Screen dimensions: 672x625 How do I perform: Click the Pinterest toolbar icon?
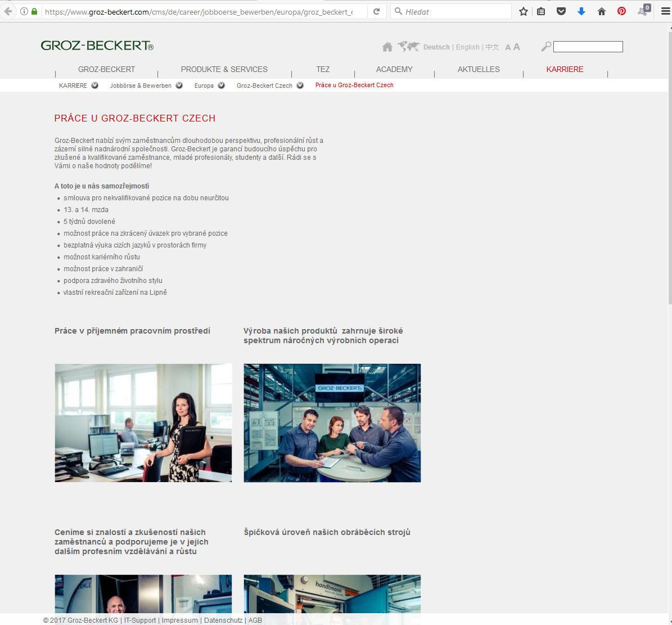pos(621,12)
